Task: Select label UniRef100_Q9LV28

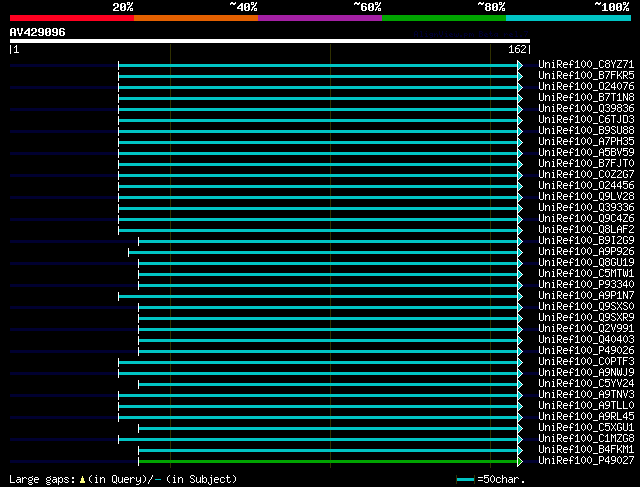Action: (x=586, y=197)
